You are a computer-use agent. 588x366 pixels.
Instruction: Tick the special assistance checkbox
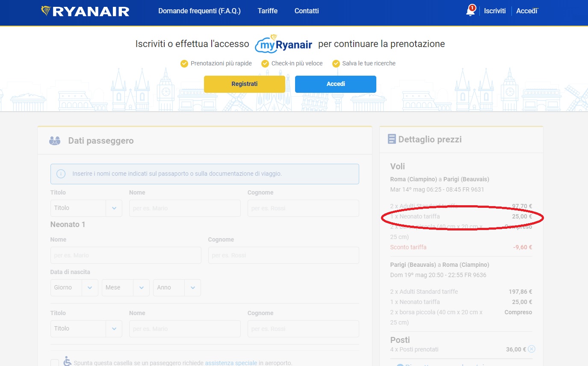click(x=55, y=363)
